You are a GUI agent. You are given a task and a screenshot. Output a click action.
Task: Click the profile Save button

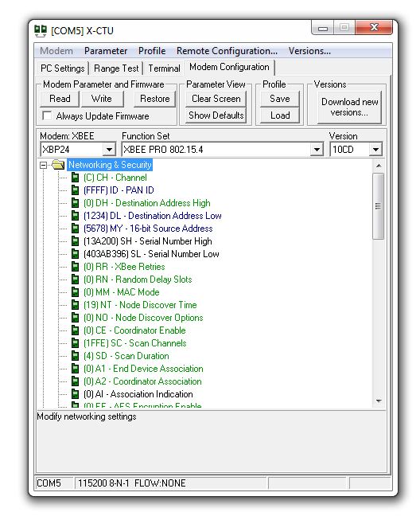pyautogui.click(x=280, y=99)
